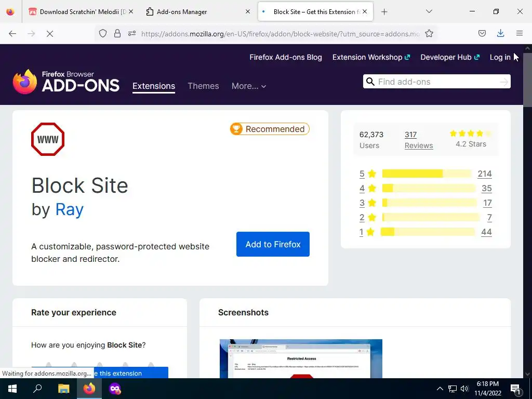Open File Explorer from taskbar
Viewport: 532px width, 399px height.
(x=63, y=389)
